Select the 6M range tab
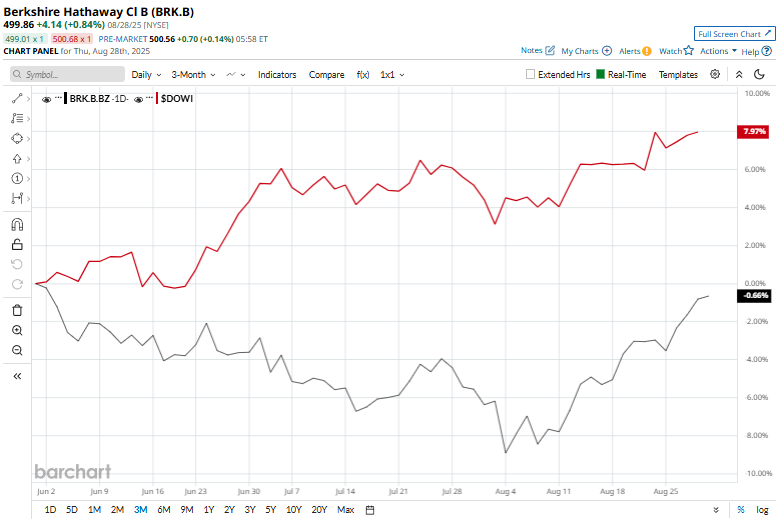 pos(164,510)
